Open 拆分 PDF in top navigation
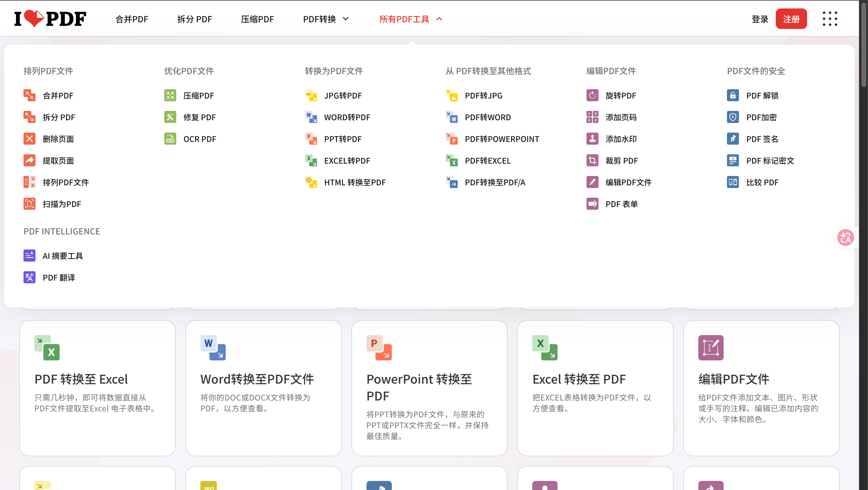Screen dimensions: 868x490 tap(195, 19)
